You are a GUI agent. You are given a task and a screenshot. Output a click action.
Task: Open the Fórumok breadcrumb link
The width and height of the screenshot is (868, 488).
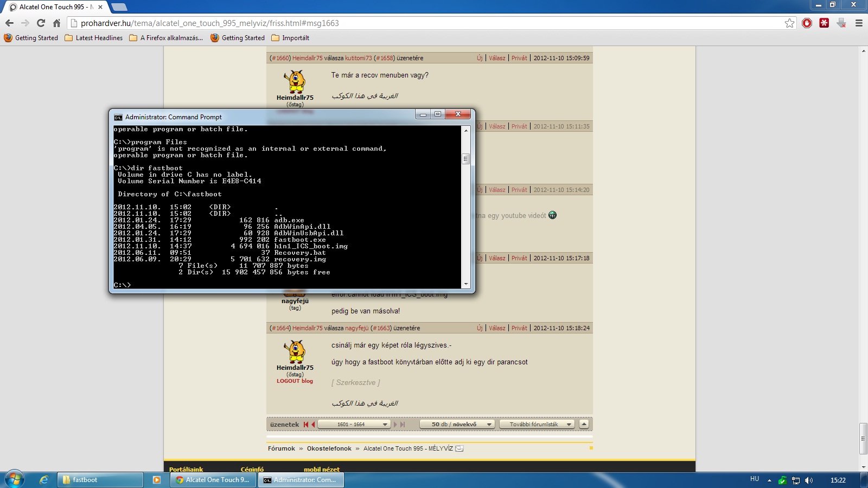point(282,448)
